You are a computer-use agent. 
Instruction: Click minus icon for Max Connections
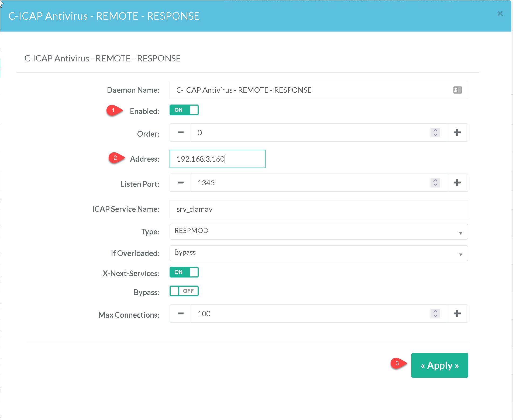point(181,314)
